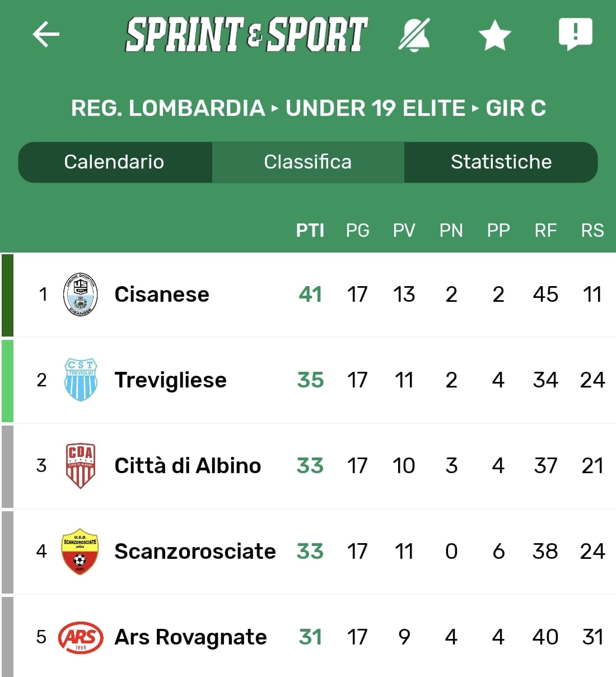Open the report issue speech bubble
The height and width of the screenshot is (677, 616).
coord(575,34)
